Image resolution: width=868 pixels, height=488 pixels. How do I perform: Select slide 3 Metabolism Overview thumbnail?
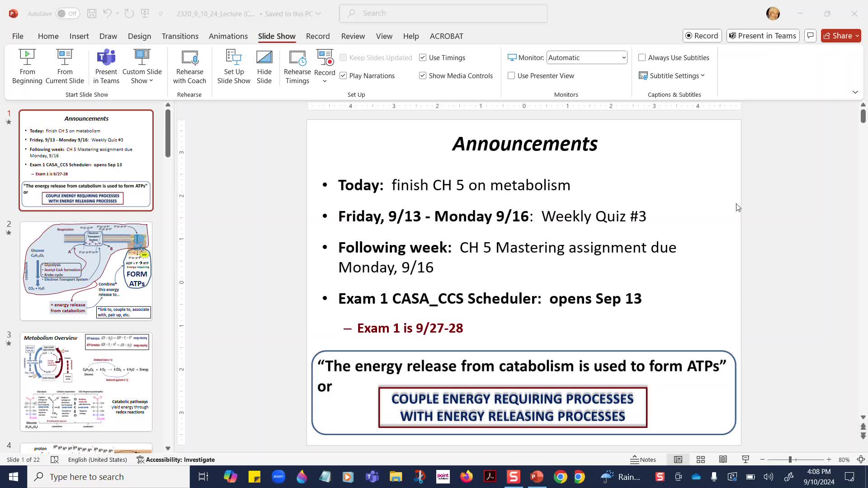86,382
